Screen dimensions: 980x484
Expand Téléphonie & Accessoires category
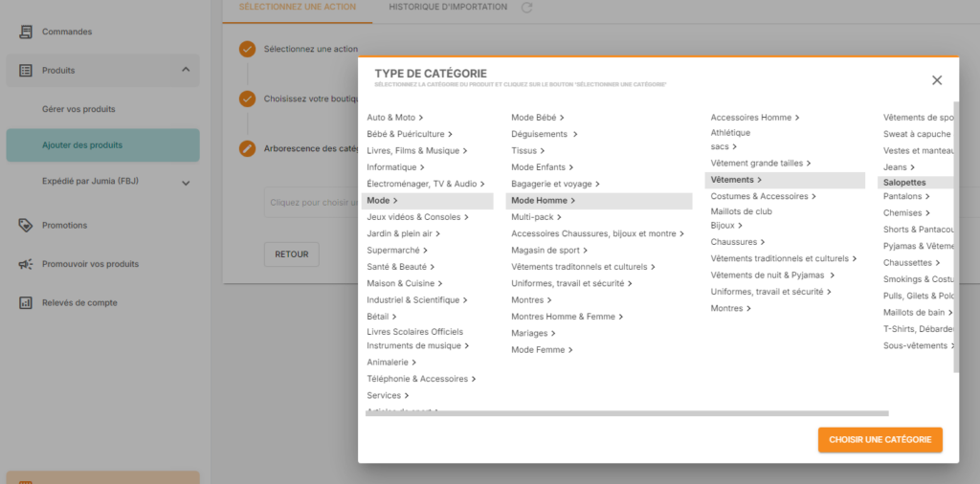point(422,379)
